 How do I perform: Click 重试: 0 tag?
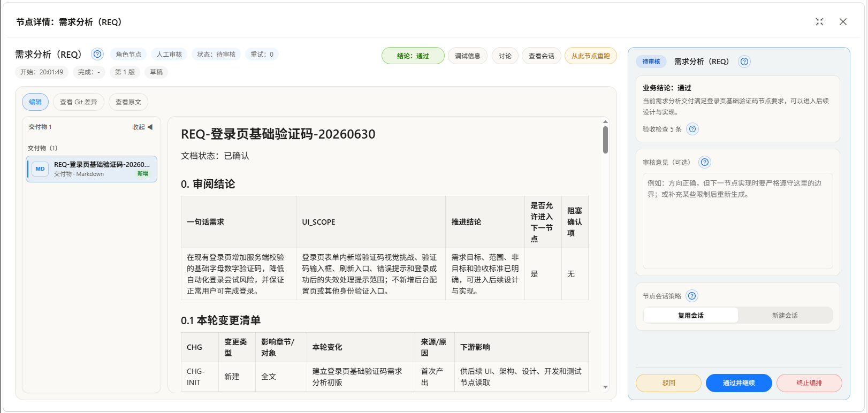(262, 54)
